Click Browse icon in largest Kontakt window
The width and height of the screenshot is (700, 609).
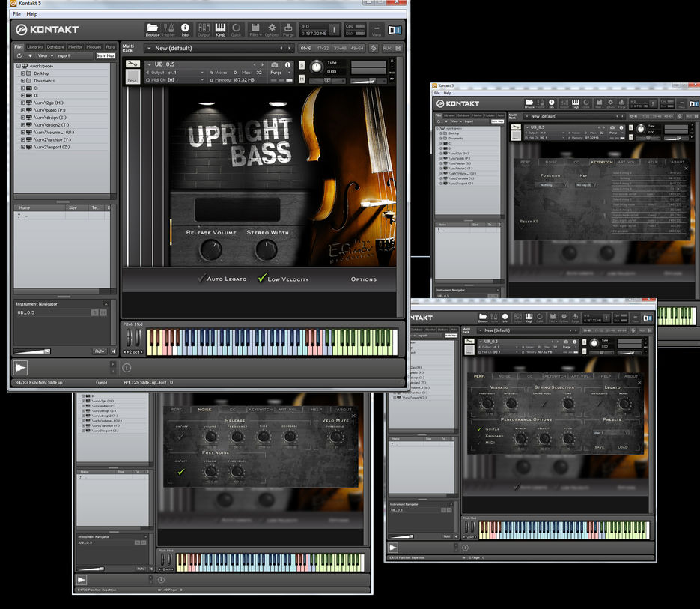coord(153,29)
